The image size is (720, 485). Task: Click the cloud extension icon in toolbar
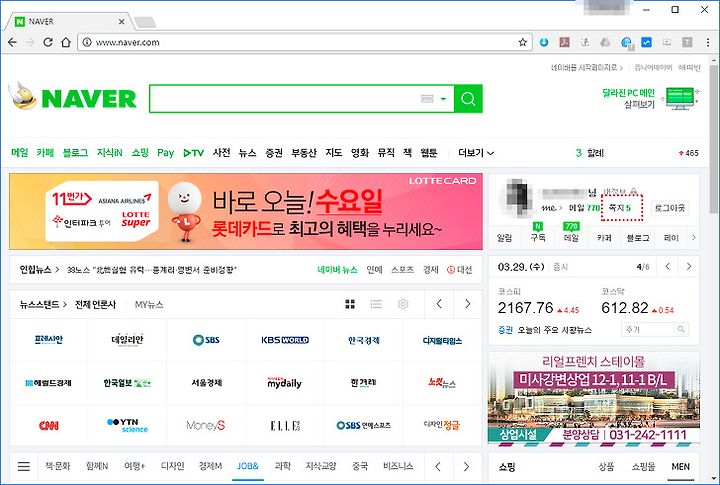tap(606, 42)
